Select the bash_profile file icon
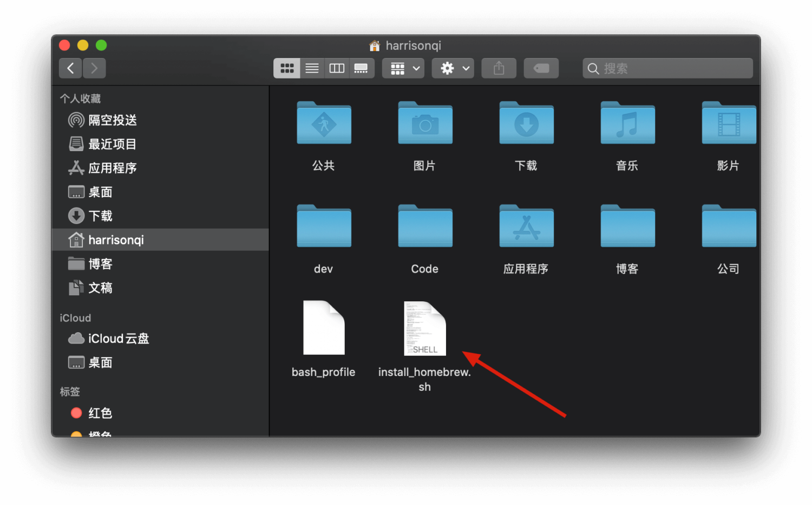This screenshot has height=505, width=812. pos(324,328)
